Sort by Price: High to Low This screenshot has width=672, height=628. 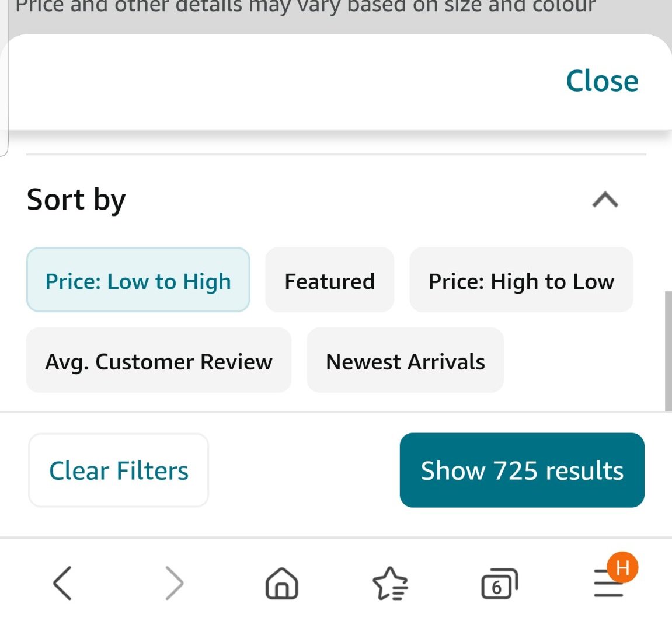tap(521, 281)
